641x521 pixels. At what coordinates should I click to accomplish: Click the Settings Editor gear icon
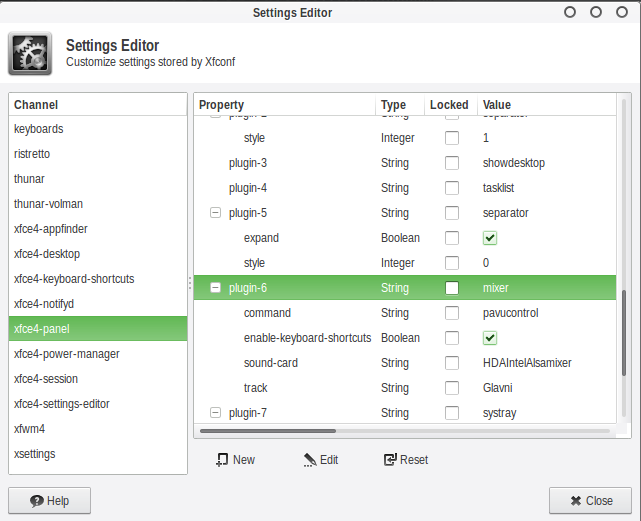click(30, 53)
